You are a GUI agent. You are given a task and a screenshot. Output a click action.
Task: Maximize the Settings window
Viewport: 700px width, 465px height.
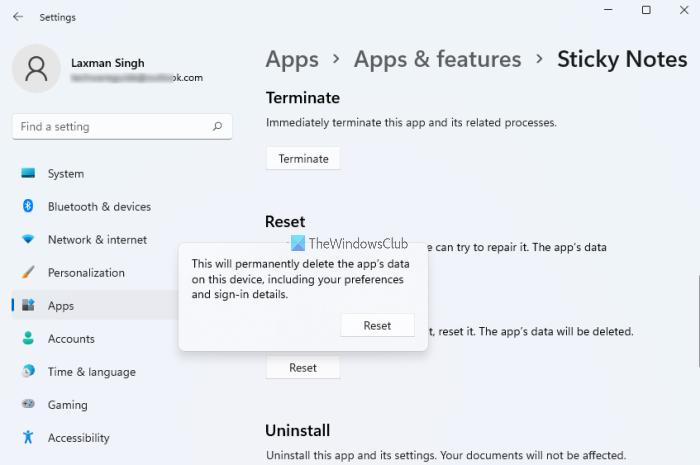pos(646,11)
